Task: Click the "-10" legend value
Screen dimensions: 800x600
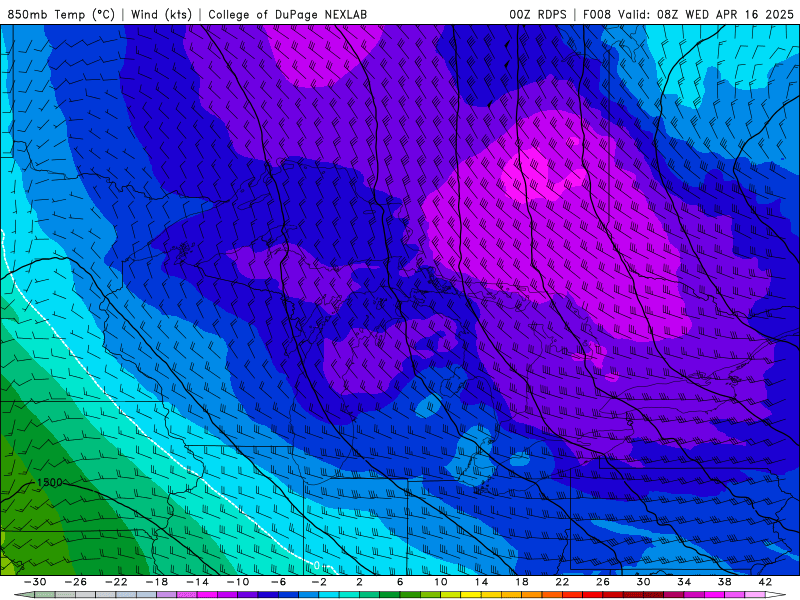Action: pos(238,582)
